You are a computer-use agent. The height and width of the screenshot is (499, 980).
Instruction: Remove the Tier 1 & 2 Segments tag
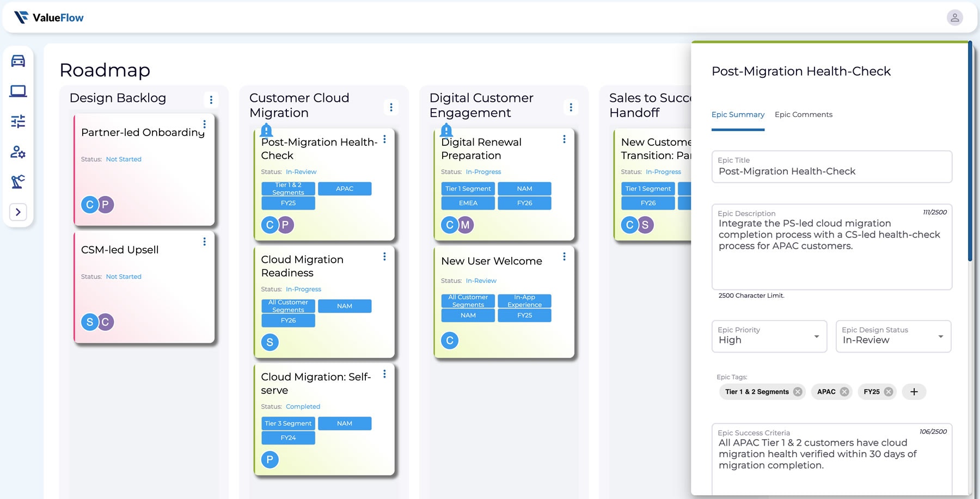pyautogui.click(x=798, y=392)
